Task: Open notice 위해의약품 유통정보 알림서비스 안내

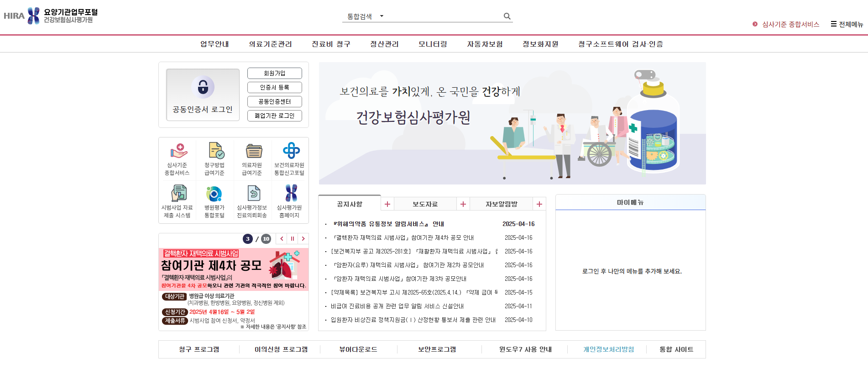Action: (x=388, y=224)
